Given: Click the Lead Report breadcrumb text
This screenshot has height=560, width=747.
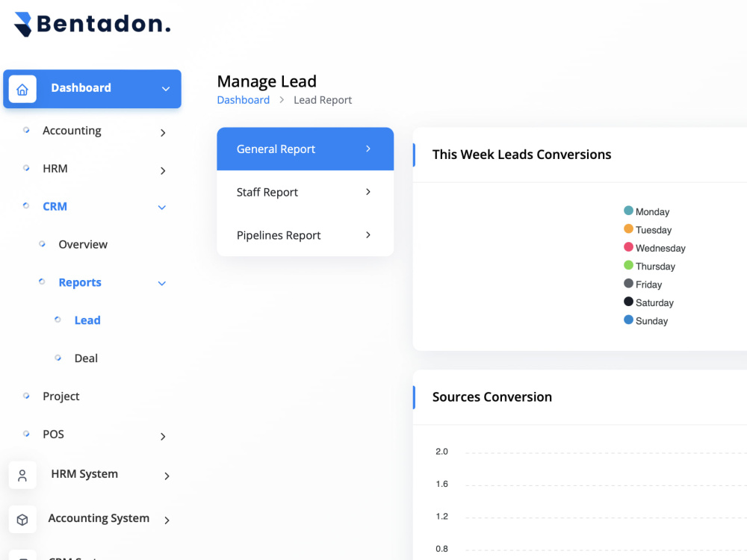Looking at the screenshot, I should [x=323, y=100].
